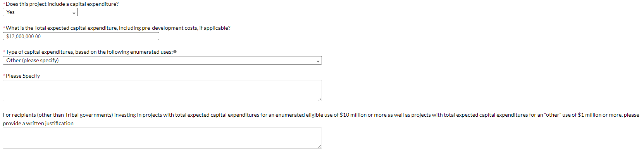Click the 'Type of capital expenditures' label text
This screenshot has width=644, height=153.
(x=89, y=52)
